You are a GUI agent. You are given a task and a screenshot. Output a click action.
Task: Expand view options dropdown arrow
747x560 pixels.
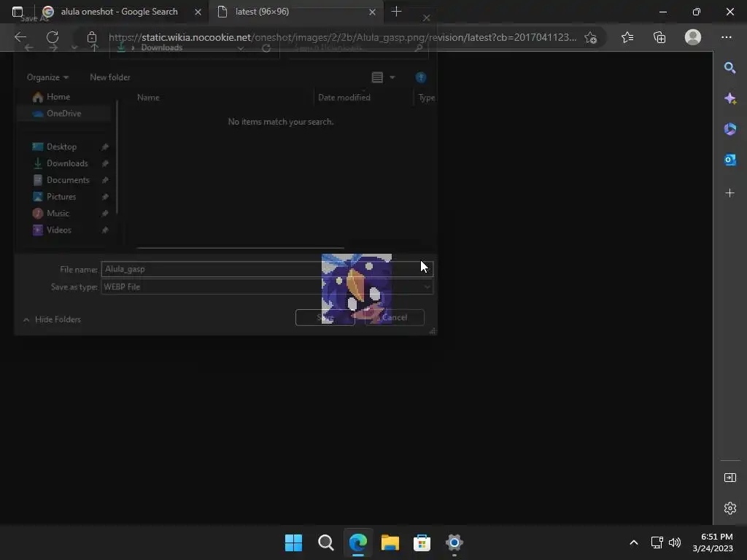click(392, 77)
